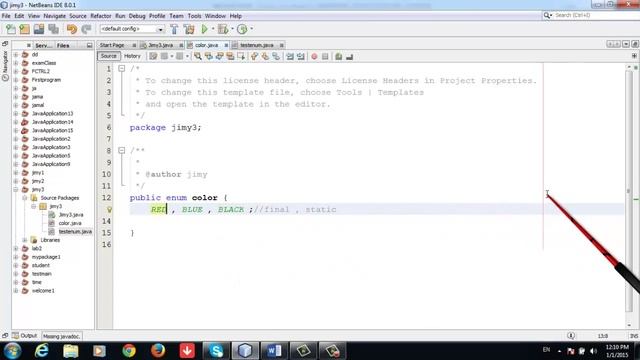Click the Undo arrow icon
The width and height of the screenshot is (640, 360).
[x=72, y=29]
